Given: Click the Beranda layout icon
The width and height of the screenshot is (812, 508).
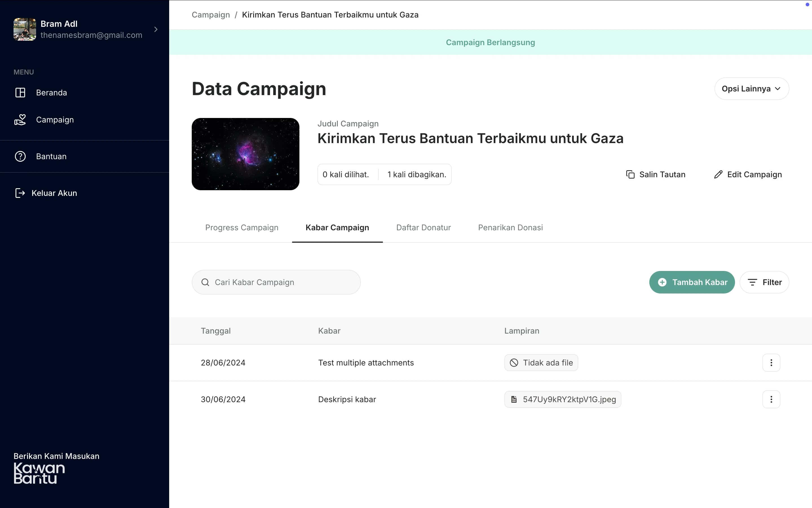Looking at the screenshot, I should pyautogui.click(x=20, y=92).
